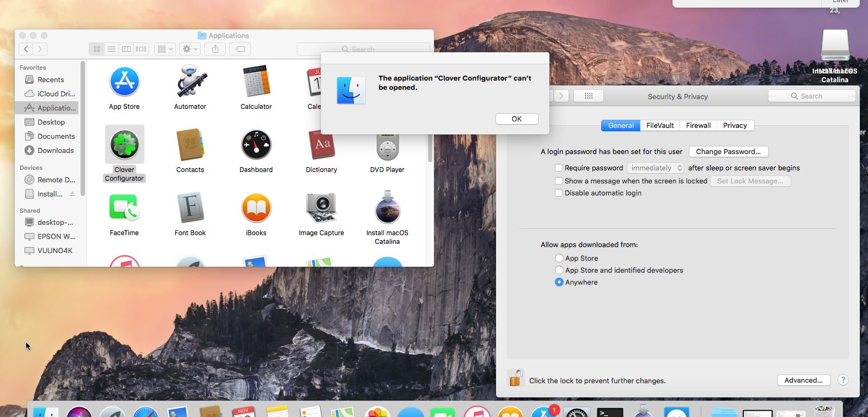Select the FaceTime app icon in Finder

[124, 208]
